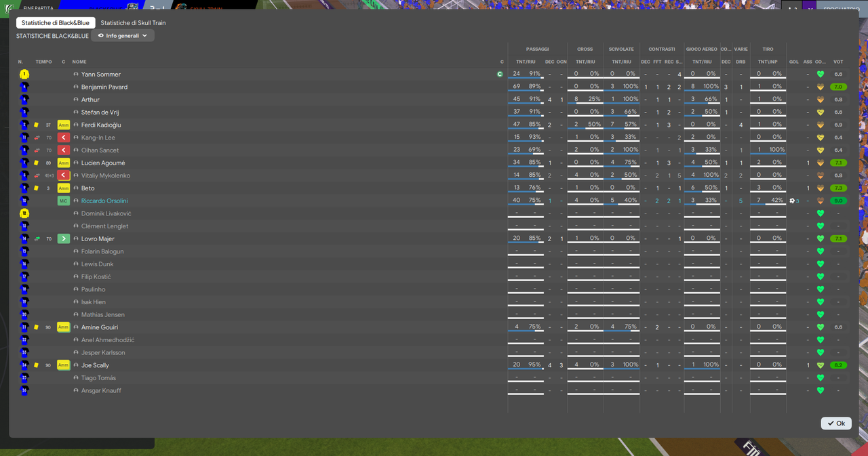
Task: Sort by the NOME column header
Action: [79, 62]
